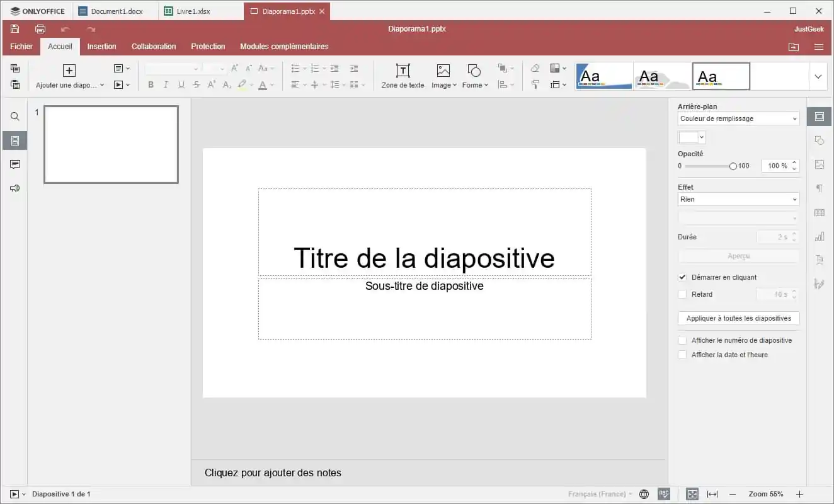Enable the Retard checkbox

tap(682, 294)
